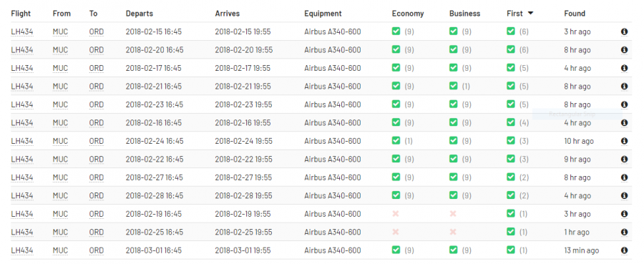Click red X under Business for 2018-02-25
This screenshot has width=644, height=264.
453,232
